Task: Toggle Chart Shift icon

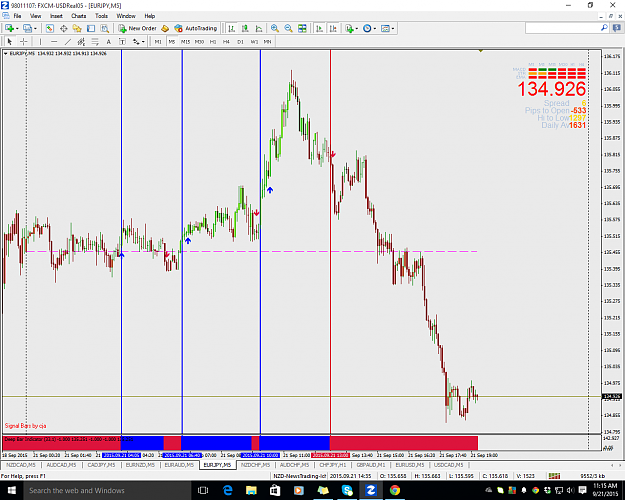Action: click(x=333, y=28)
